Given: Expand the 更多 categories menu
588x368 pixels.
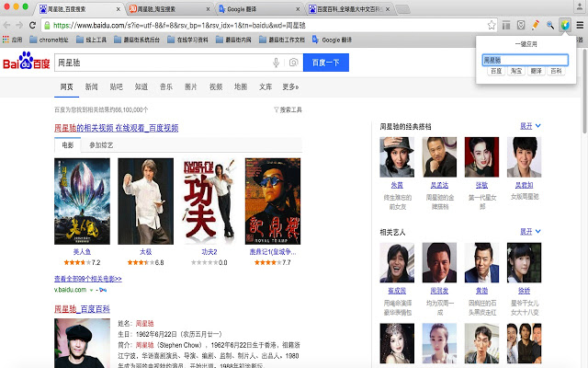Looking at the screenshot, I should point(290,86).
